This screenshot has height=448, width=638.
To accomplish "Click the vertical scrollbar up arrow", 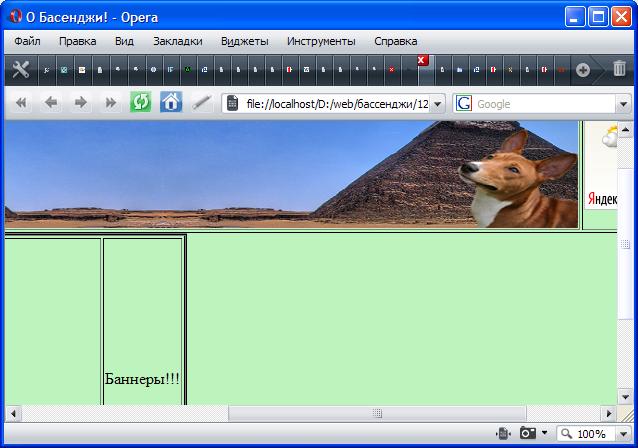I will click(x=625, y=130).
